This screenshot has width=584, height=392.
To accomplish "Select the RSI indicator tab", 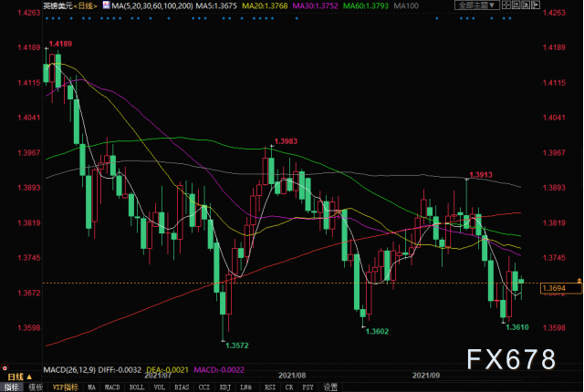I will [270, 387].
